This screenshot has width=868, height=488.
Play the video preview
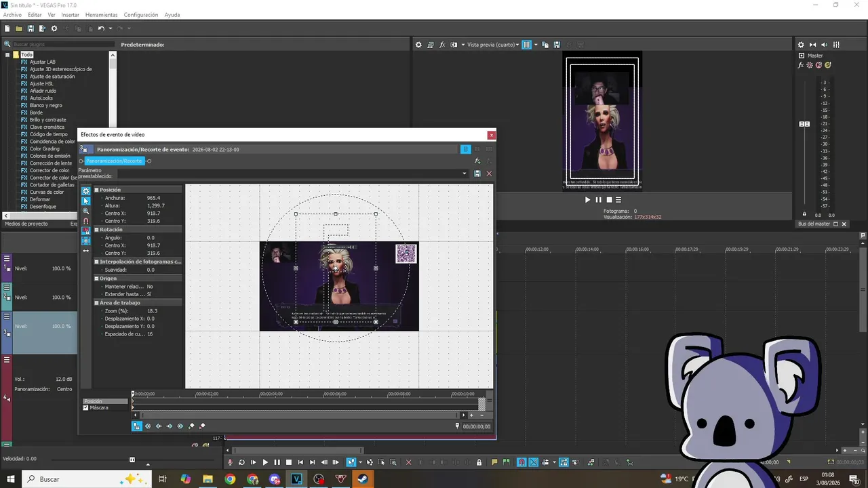click(587, 200)
